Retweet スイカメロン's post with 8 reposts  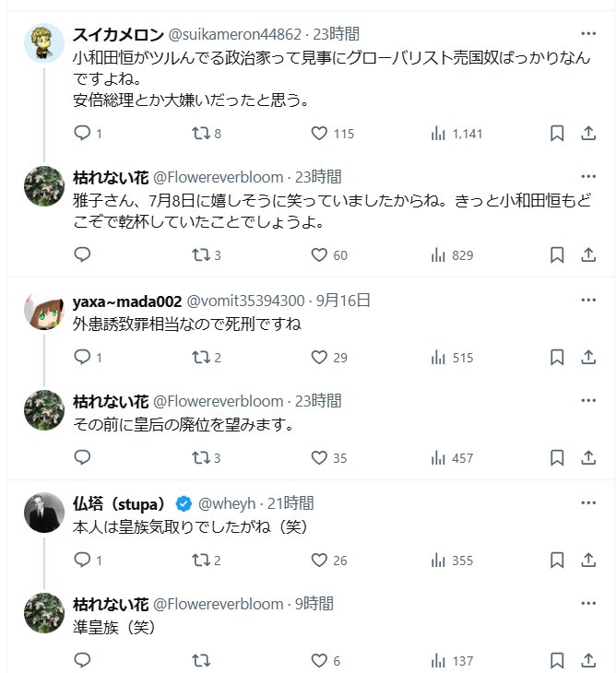click(x=200, y=134)
